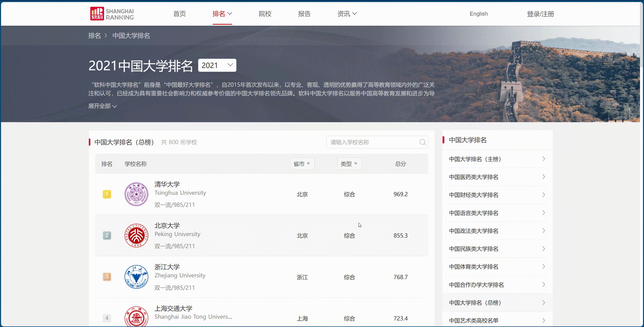Click Peking University emblem
Screen dimensions: 644x327
coord(136,236)
